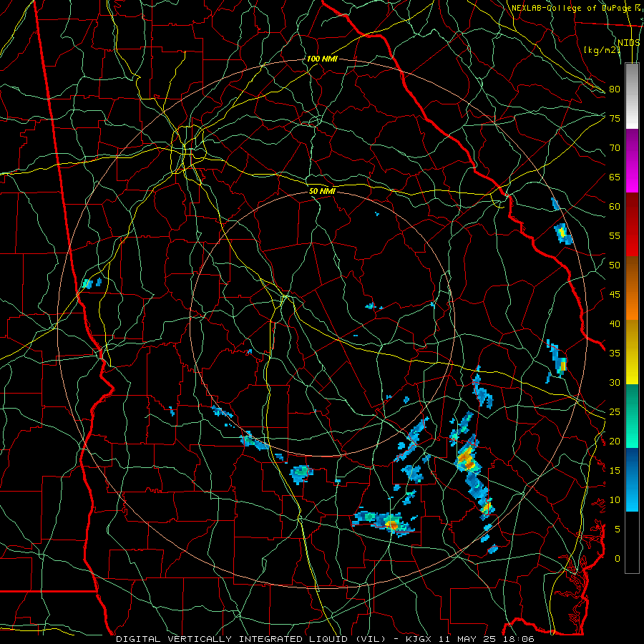644x644 pixels.
Task: Click the 60 value on the scale
Action: (615, 207)
